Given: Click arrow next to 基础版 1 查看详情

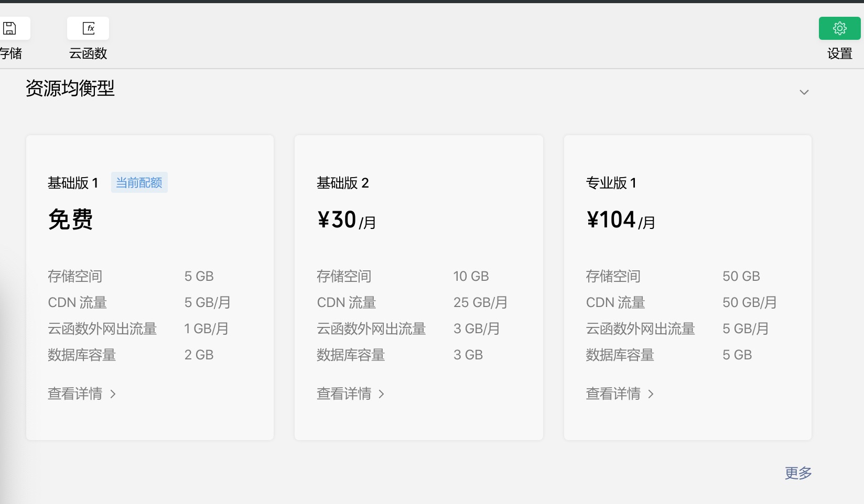Looking at the screenshot, I should click(113, 394).
